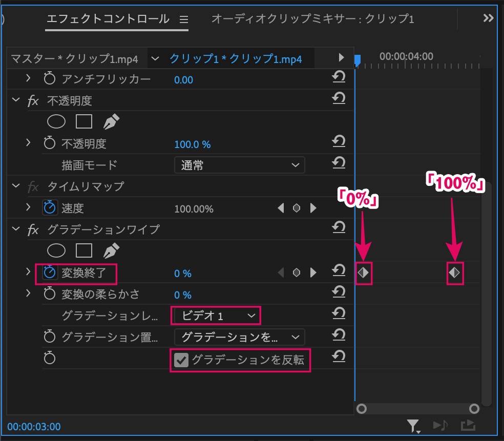Open 描画モード 通常 dropdown
The image size is (504, 441).
240,165
